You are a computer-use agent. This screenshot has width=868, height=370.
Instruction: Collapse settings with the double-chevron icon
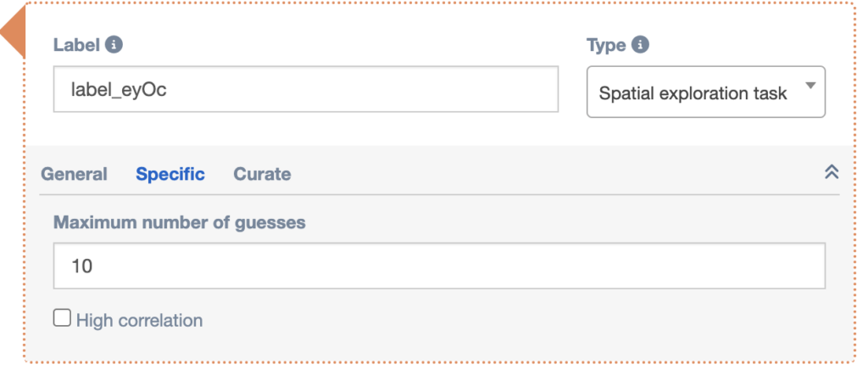pos(832,172)
